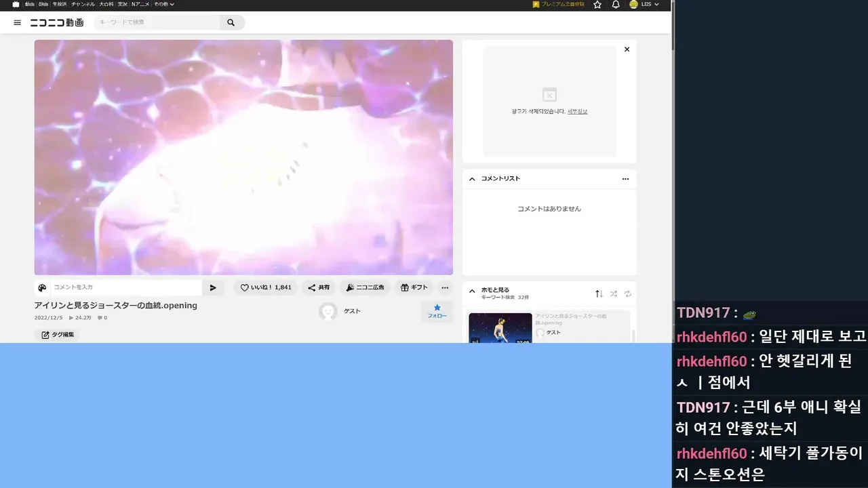The height and width of the screenshot is (488, 868).
Task: Send comment with the arrow button
Action: click(x=213, y=287)
